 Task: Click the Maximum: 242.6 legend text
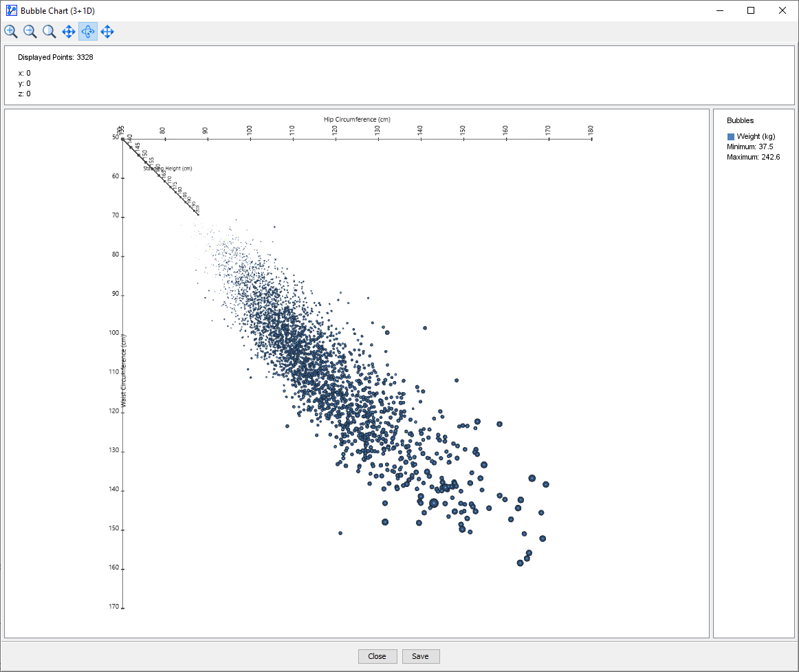pyautogui.click(x=753, y=158)
